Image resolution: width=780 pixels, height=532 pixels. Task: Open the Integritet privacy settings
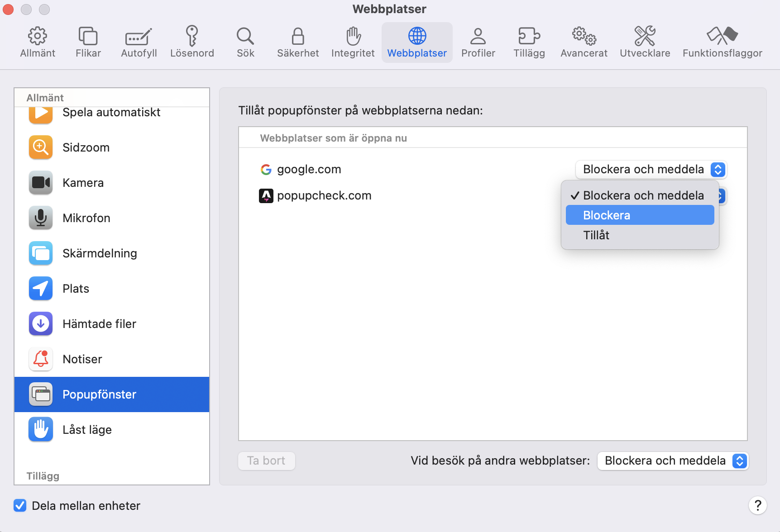click(x=353, y=43)
